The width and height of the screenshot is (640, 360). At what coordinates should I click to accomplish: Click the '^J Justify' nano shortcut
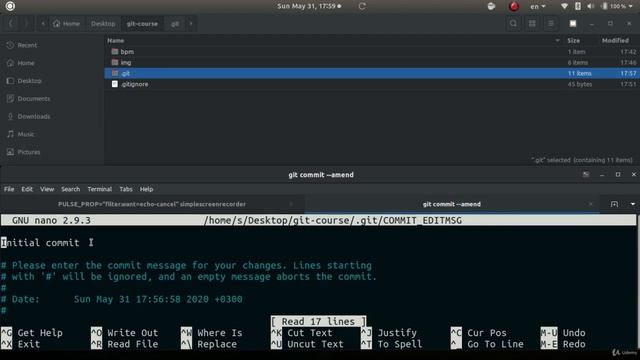click(389, 333)
